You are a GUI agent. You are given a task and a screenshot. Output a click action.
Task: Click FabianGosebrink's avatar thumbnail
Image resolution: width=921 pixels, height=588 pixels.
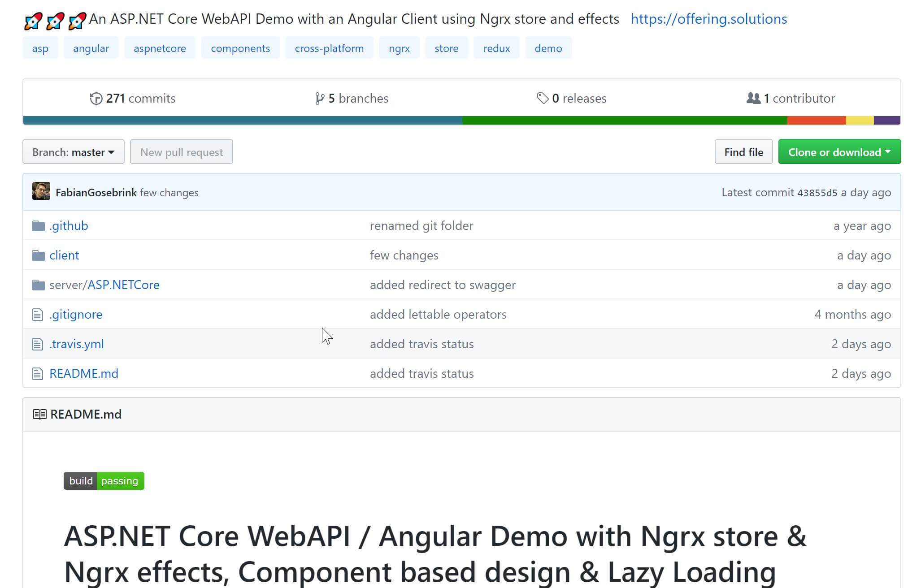41,191
